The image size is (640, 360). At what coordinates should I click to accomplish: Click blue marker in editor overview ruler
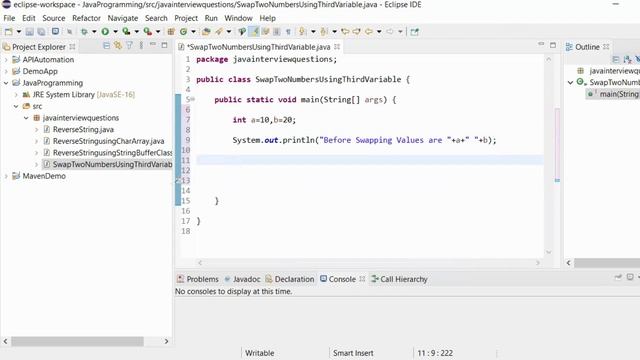(x=557, y=180)
